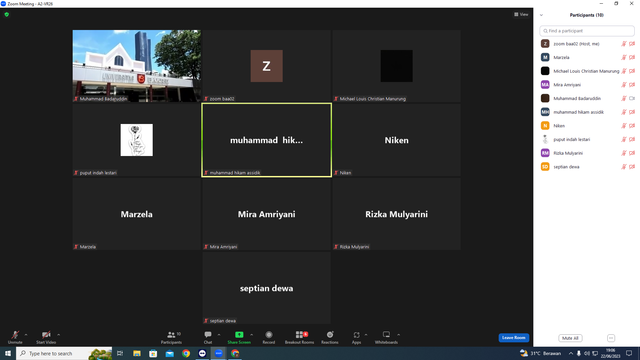Screen dimensions: 640x360
Task: Toggle video icon for puput indah lestari
Action: point(632,140)
